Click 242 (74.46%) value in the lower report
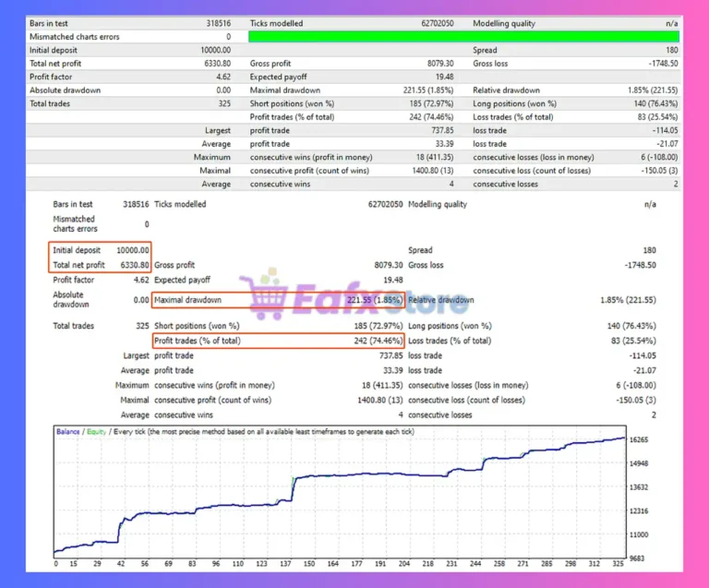This screenshot has width=709, height=588. [378, 341]
